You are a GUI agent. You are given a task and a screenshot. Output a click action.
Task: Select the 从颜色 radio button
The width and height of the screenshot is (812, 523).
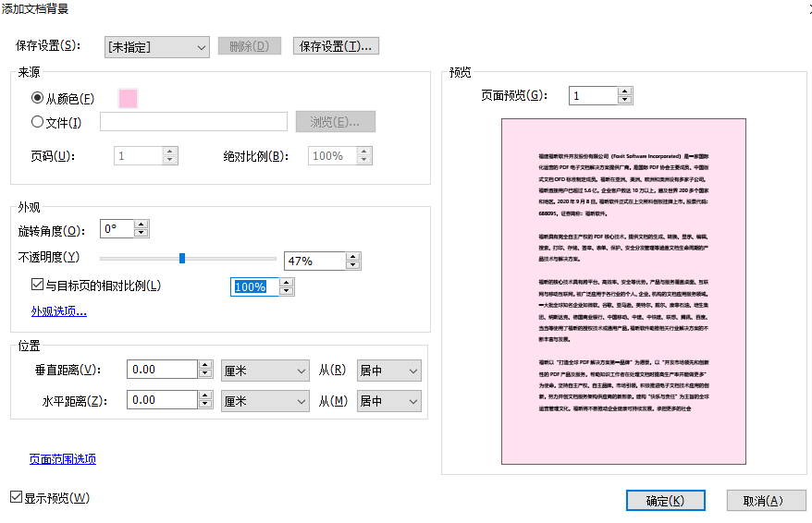[38, 98]
